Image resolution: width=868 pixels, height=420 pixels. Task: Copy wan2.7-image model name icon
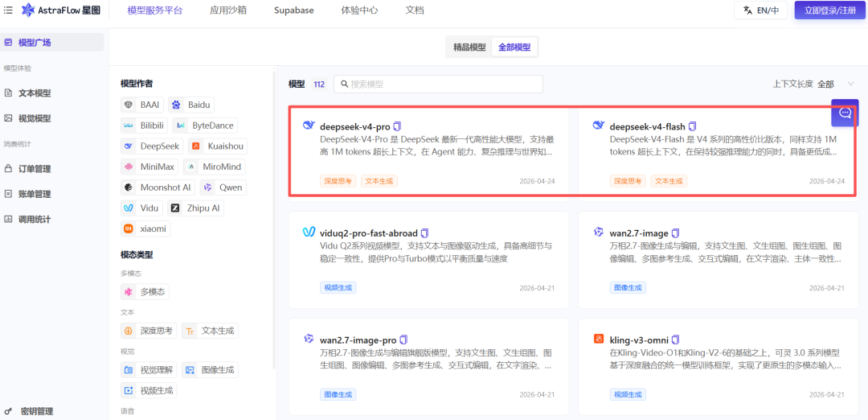click(675, 233)
